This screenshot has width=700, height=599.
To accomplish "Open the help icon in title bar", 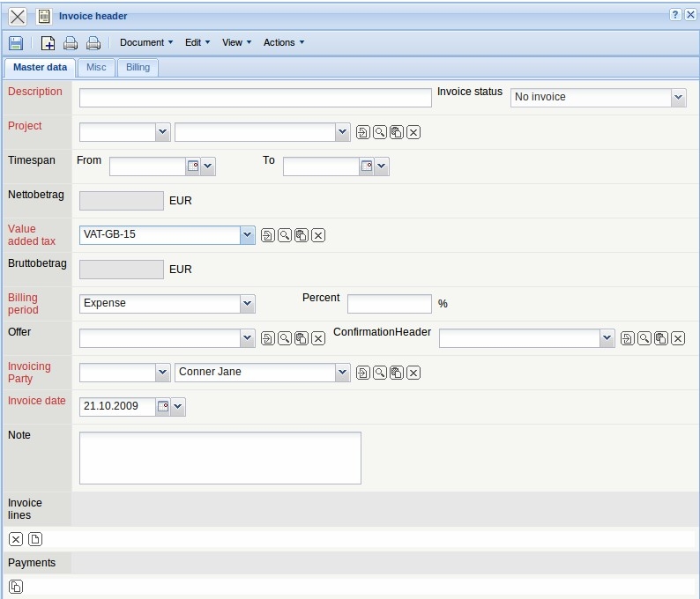I will click(675, 15).
